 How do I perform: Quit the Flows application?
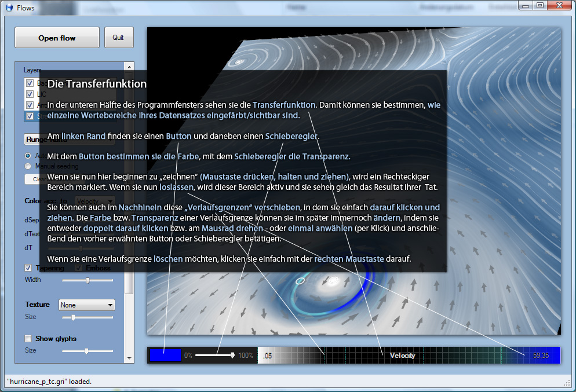click(119, 38)
